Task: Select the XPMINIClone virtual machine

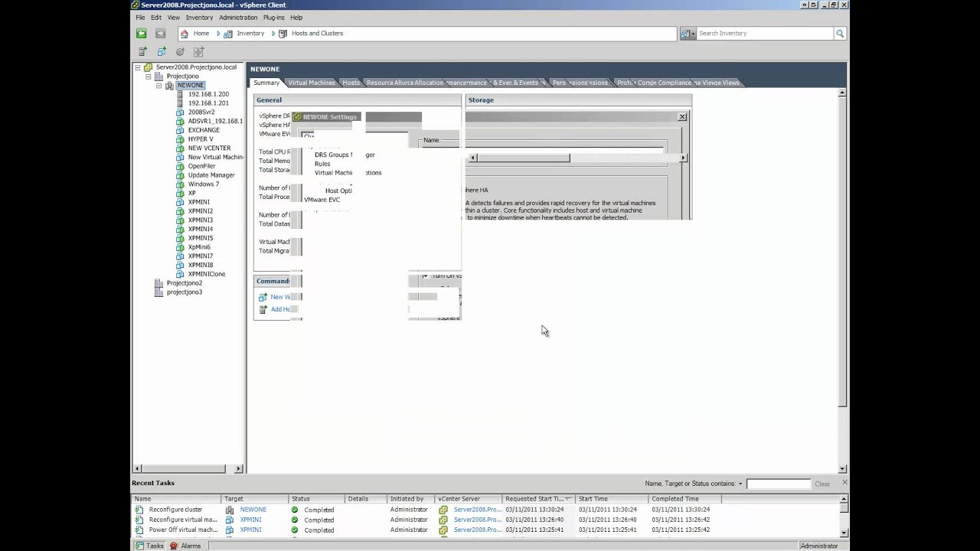Action: pos(207,274)
